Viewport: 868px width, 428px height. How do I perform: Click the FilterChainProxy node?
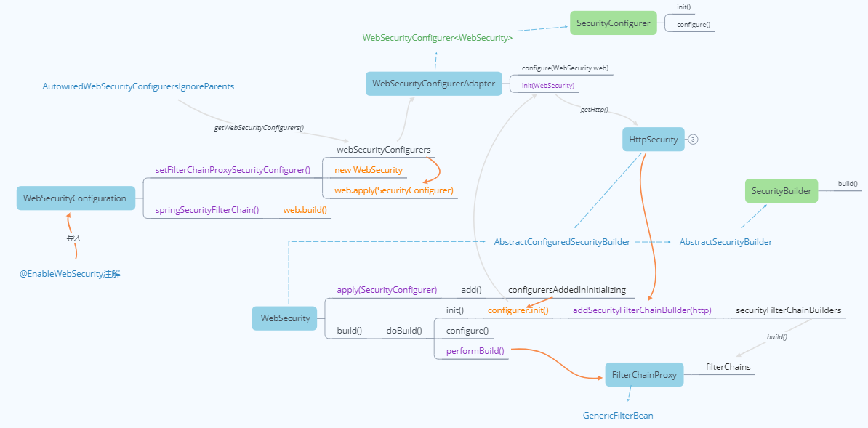tap(643, 374)
